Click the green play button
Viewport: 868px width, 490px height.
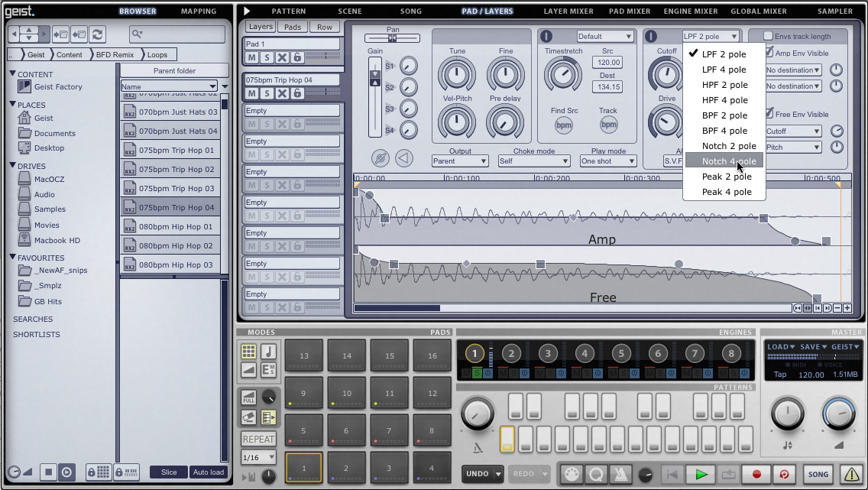[x=701, y=474]
